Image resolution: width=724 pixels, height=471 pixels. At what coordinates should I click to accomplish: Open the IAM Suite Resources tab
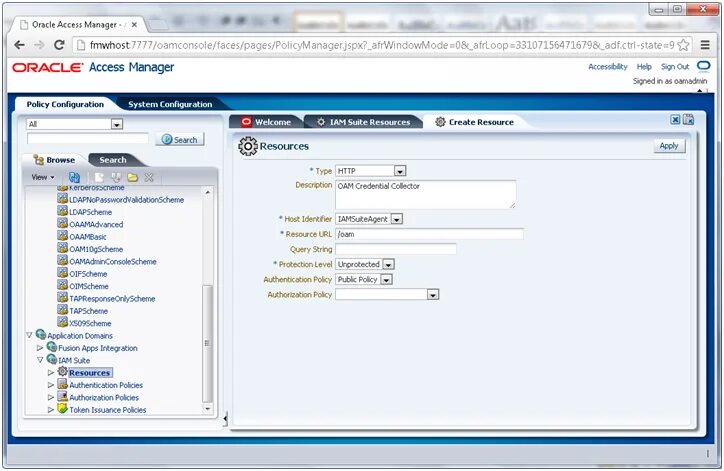[x=364, y=122]
